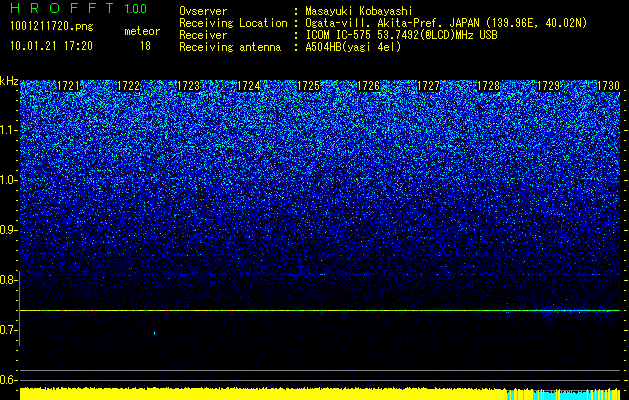Click the kHz axis unit label
The image size is (629, 400).
pyautogui.click(x=9, y=81)
